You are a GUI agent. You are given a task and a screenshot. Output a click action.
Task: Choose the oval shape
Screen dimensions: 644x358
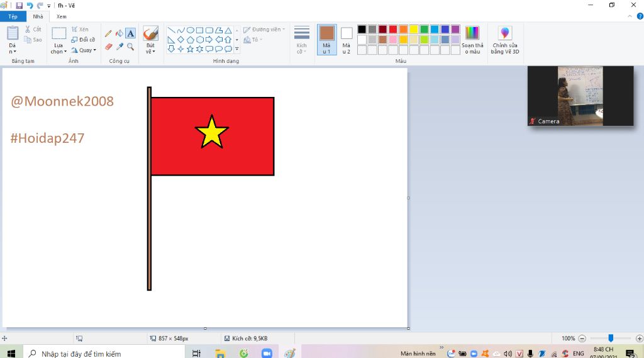point(190,30)
